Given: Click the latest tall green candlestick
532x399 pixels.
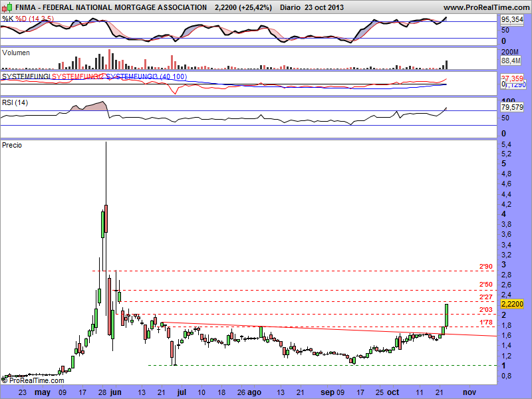Looking at the screenshot, I should click(447, 315).
